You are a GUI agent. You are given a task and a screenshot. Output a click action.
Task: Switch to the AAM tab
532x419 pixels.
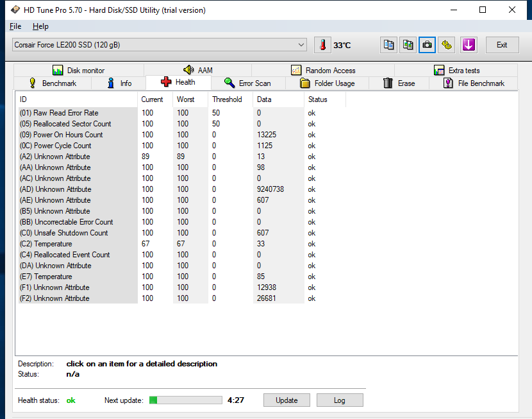tap(198, 71)
